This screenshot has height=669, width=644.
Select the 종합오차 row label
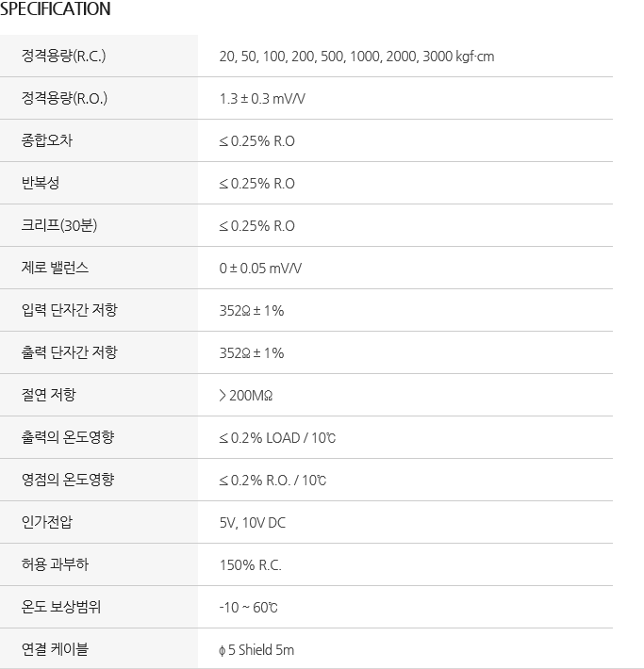point(47,140)
